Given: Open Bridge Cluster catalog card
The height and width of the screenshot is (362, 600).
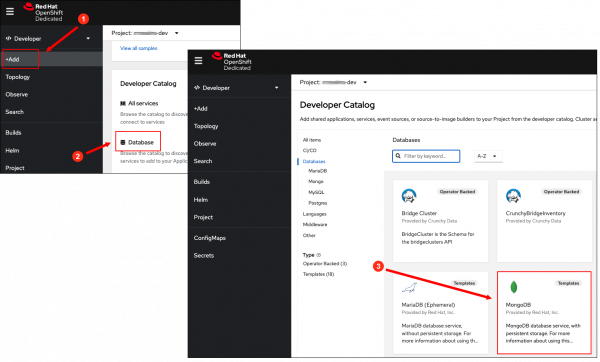Looking at the screenshot, I should coord(440,221).
